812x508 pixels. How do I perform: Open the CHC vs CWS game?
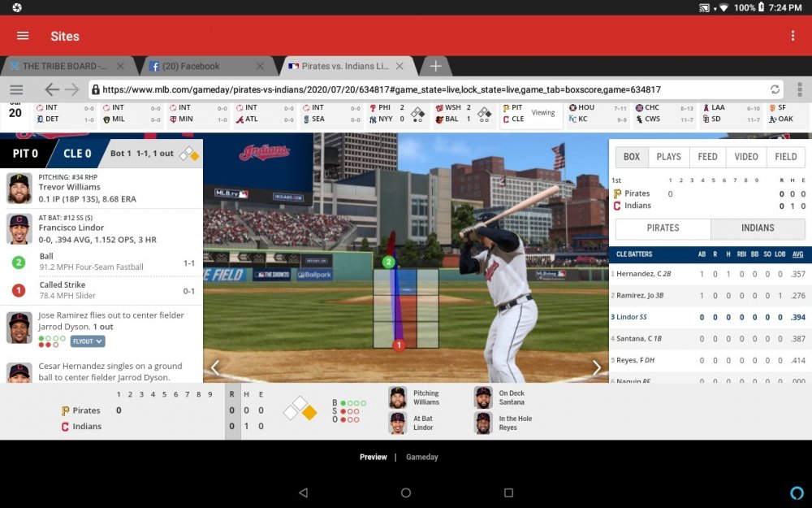pos(664,113)
